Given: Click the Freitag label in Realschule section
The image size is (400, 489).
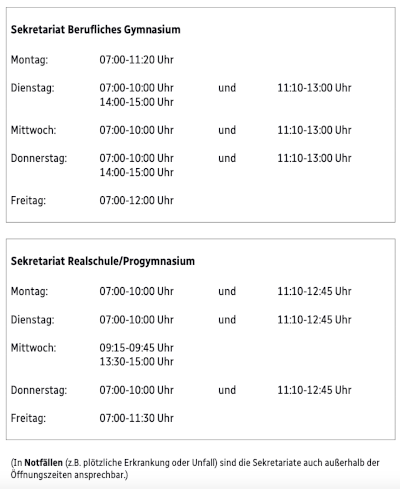Looking at the screenshot, I should (x=28, y=418).
